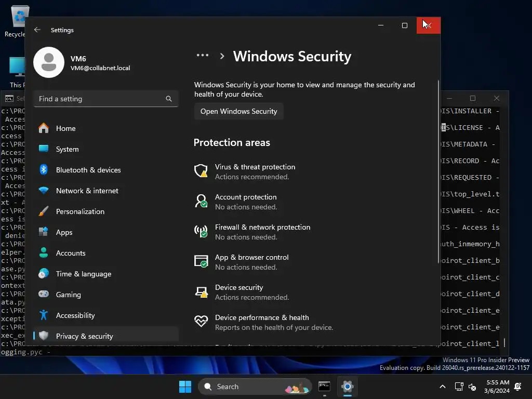Maximize the command prompt window behind
The height and width of the screenshot is (399, 532).
(473, 98)
